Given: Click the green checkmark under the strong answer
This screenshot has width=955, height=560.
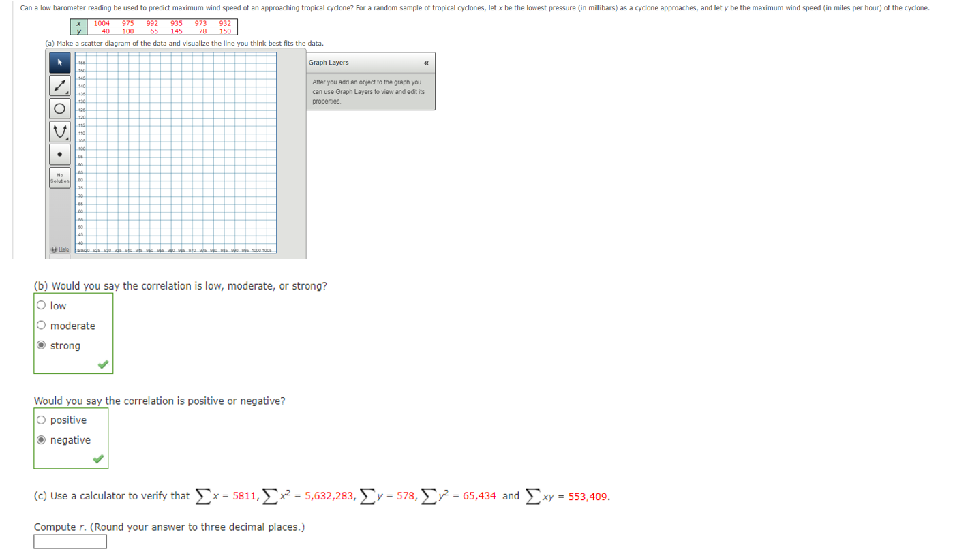Looking at the screenshot, I should pos(103,364).
